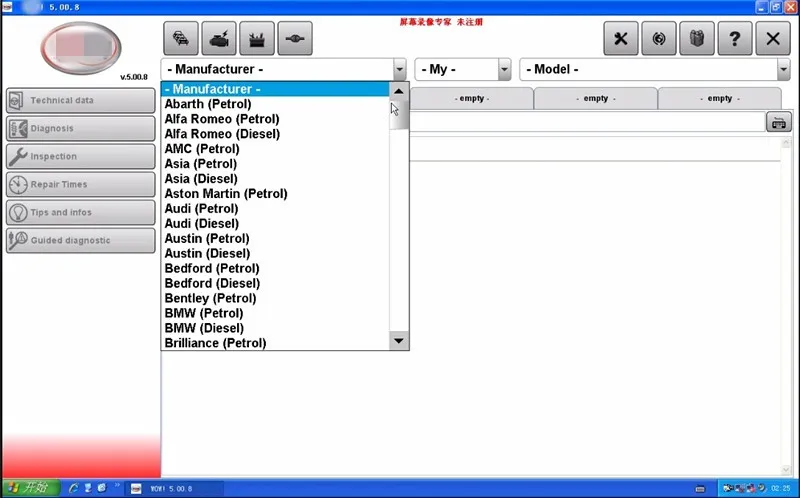
Task: Open Repair Times section
Action: pos(81,185)
